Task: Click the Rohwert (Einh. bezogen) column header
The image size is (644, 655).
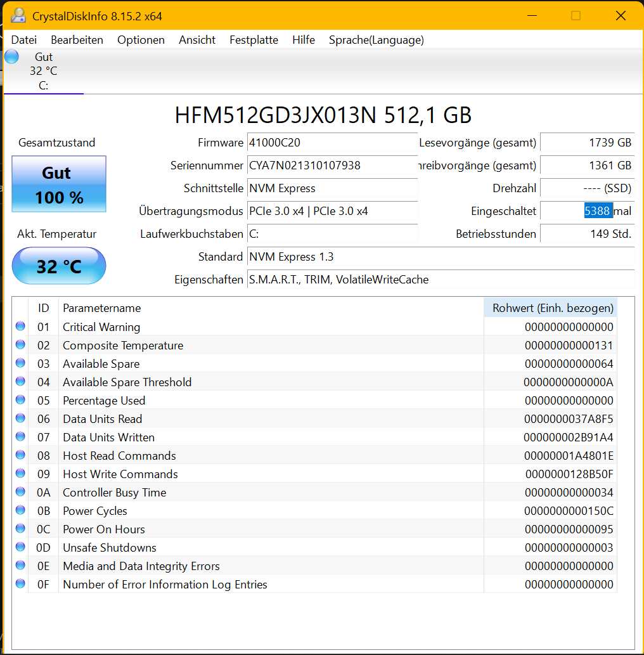Action: pos(550,308)
